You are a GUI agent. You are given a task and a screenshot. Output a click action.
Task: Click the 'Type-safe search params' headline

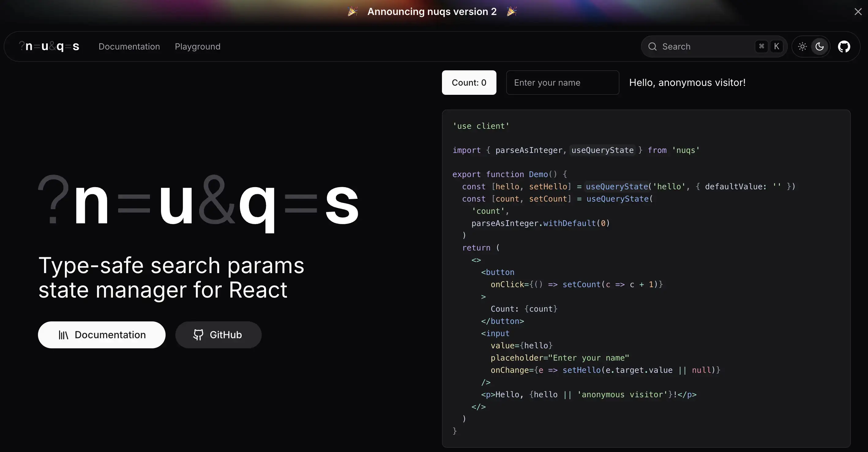[171, 265]
